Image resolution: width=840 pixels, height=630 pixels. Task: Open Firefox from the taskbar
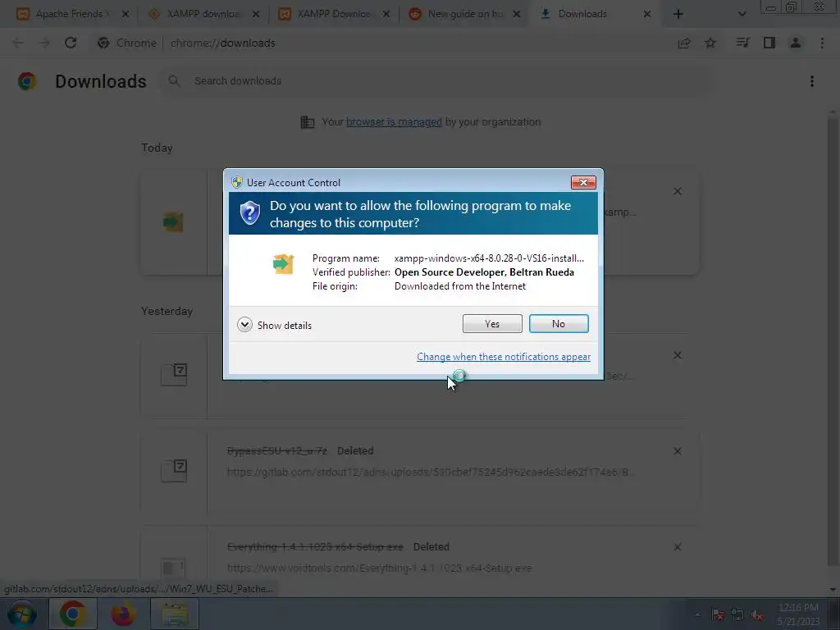coord(123,614)
